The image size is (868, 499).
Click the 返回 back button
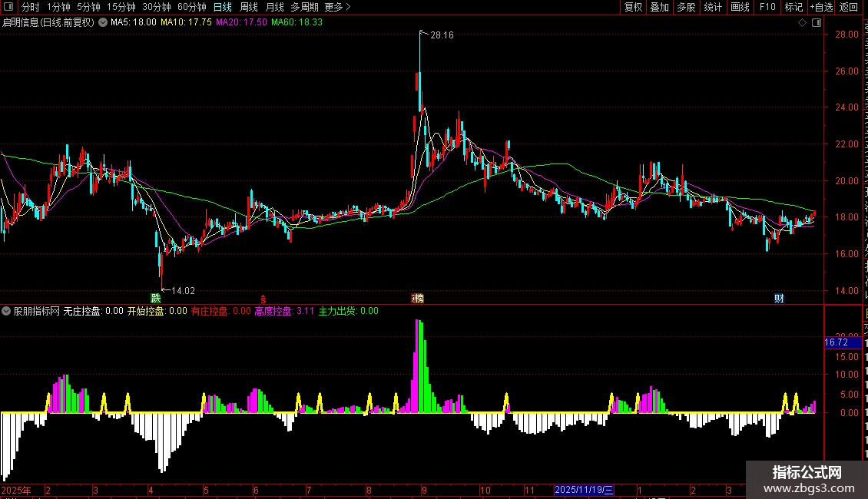click(x=849, y=7)
